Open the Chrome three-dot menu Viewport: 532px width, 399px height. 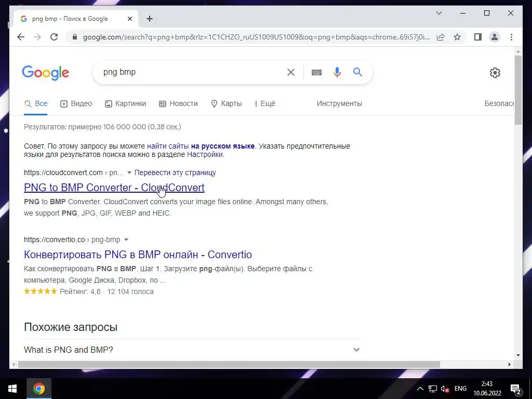511,37
